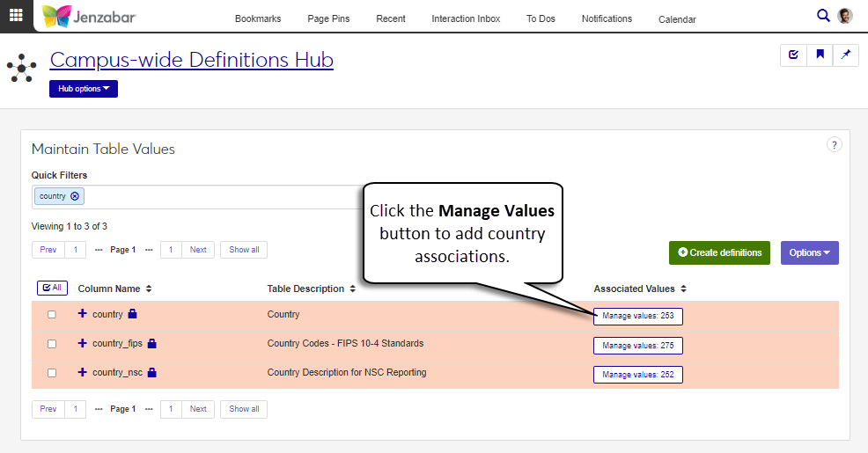Click the Create definitions button
Viewport: 868px width, 453px height.
(x=719, y=252)
